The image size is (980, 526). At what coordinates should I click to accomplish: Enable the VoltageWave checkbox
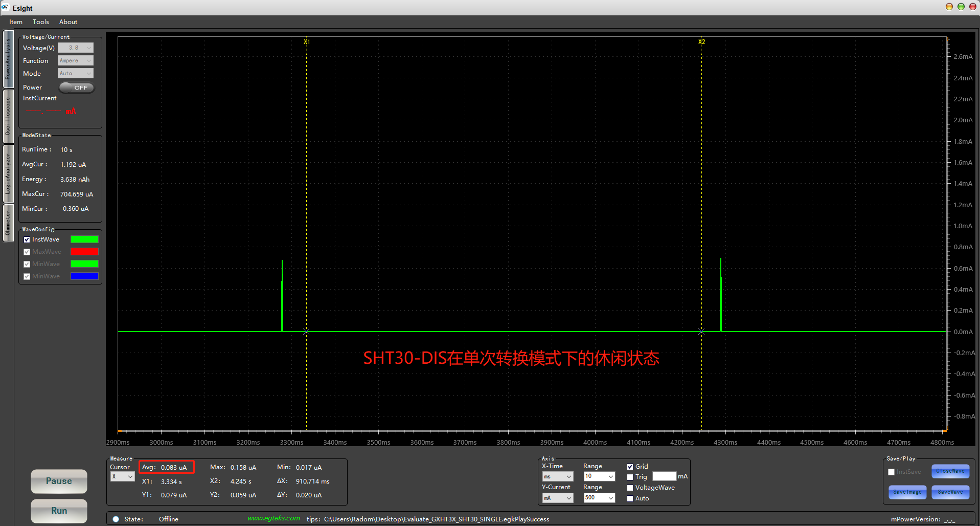point(630,488)
